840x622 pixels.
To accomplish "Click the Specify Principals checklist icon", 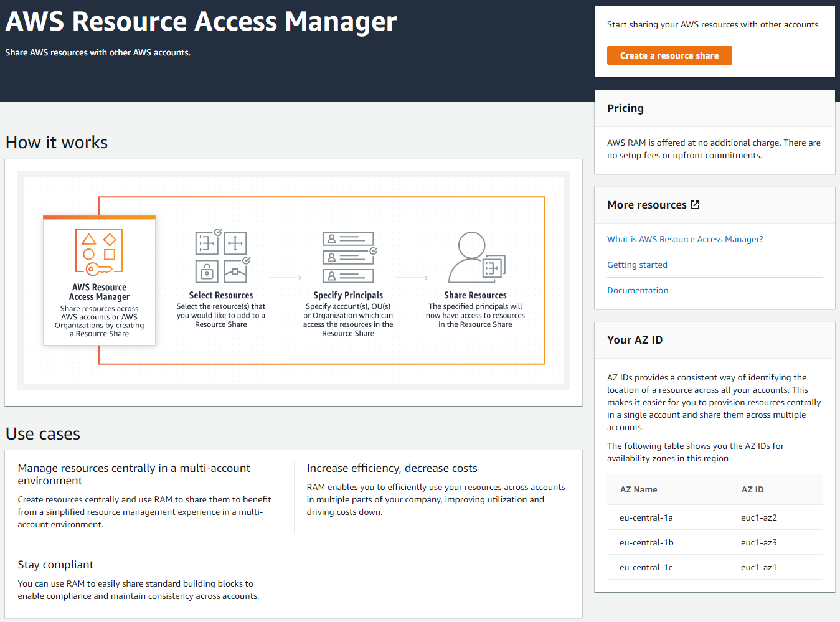I will (x=347, y=257).
